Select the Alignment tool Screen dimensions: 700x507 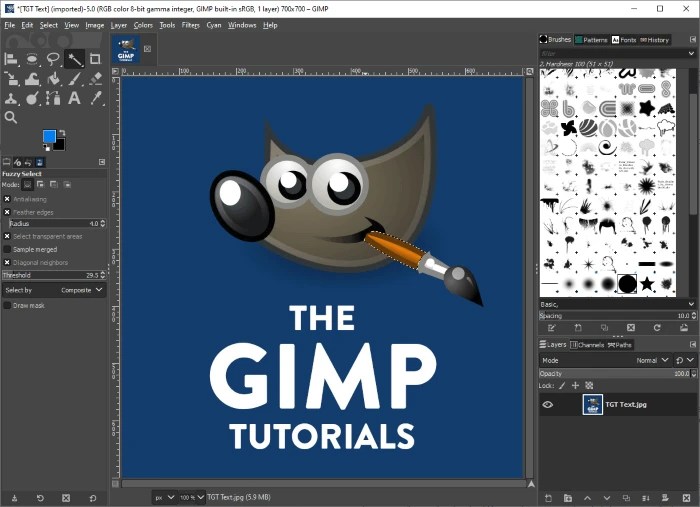11,59
